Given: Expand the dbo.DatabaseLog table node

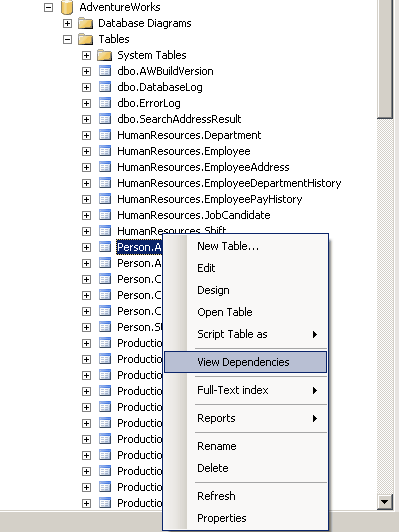Looking at the screenshot, I should click(87, 87).
